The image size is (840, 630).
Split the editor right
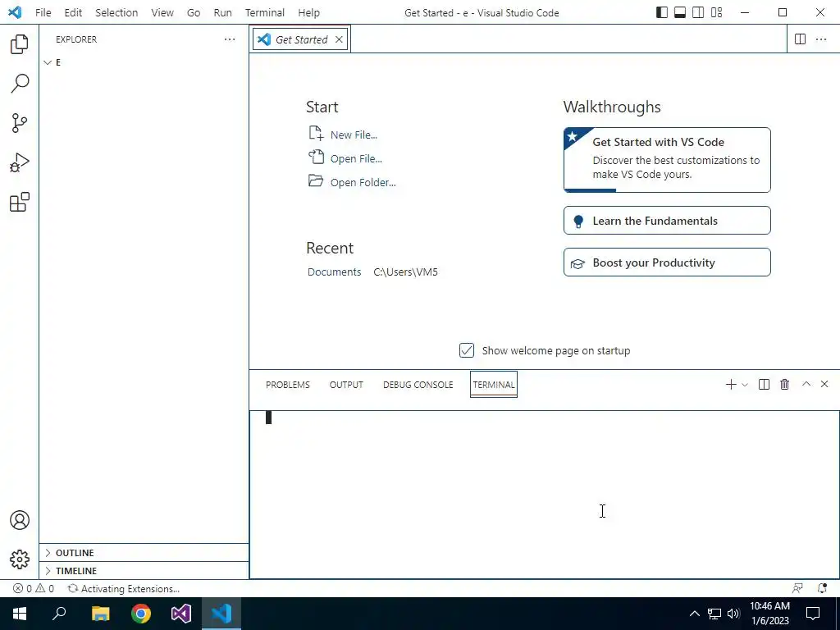[800, 39]
